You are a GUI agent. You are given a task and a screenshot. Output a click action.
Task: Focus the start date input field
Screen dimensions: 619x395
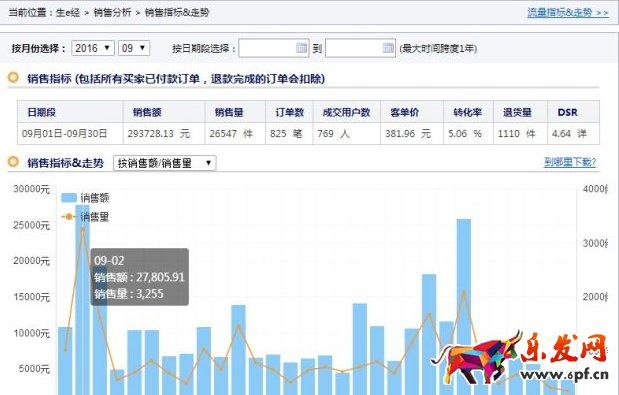[x=274, y=48]
